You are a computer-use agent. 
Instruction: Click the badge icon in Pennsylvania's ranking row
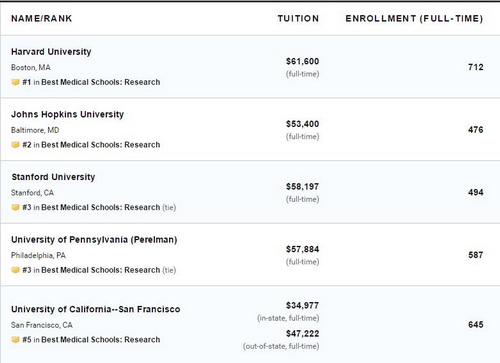point(15,270)
